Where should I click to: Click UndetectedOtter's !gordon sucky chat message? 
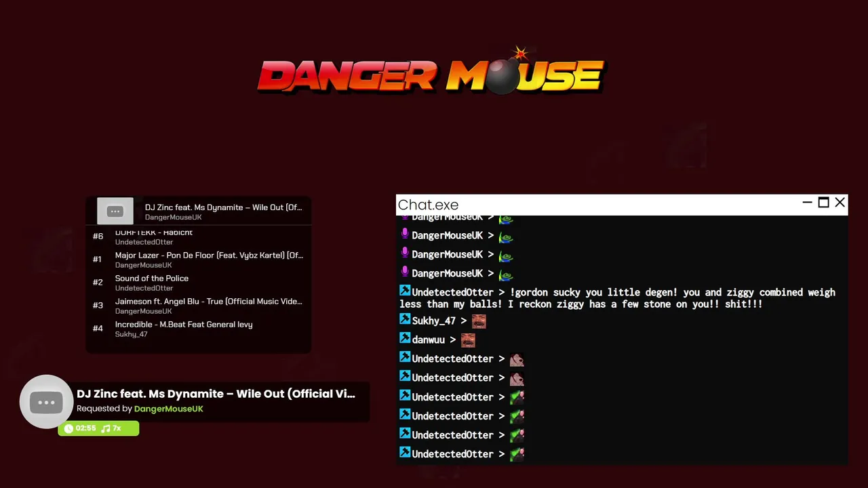point(617,298)
